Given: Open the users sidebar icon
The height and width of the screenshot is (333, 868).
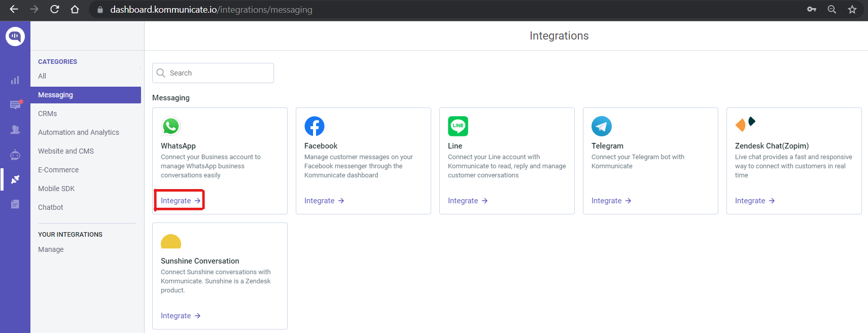Looking at the screenshot, I should [x=15, y=130].
